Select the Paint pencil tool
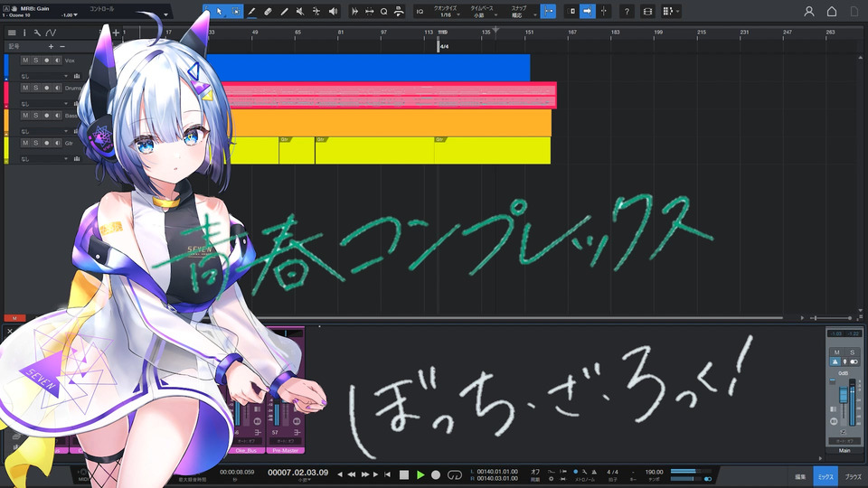Viewport: 868px width, 488px height. 251,11
